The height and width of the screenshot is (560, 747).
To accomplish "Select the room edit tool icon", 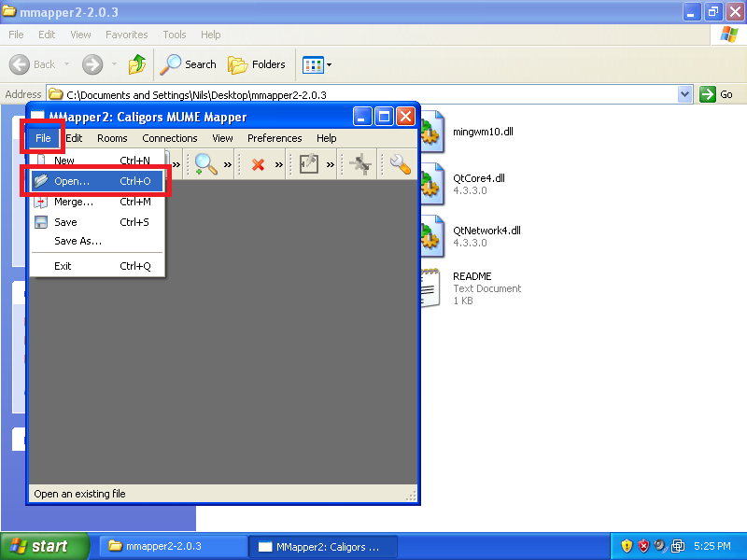I will [x=309, y=164].
